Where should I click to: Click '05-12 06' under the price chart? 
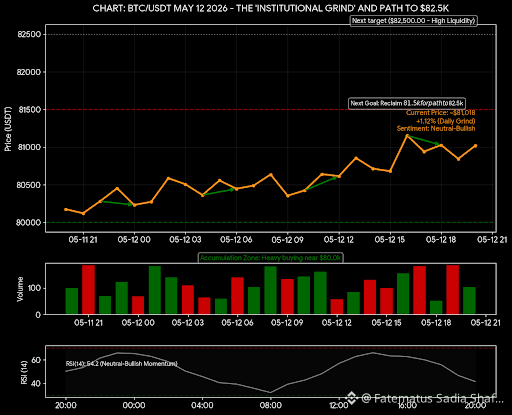[x=236, y=240]
